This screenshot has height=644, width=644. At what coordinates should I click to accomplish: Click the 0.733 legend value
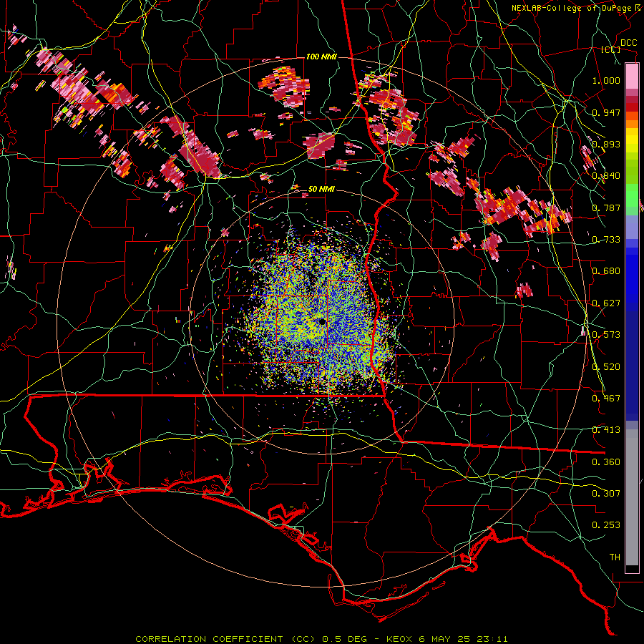tap(606, 240)
